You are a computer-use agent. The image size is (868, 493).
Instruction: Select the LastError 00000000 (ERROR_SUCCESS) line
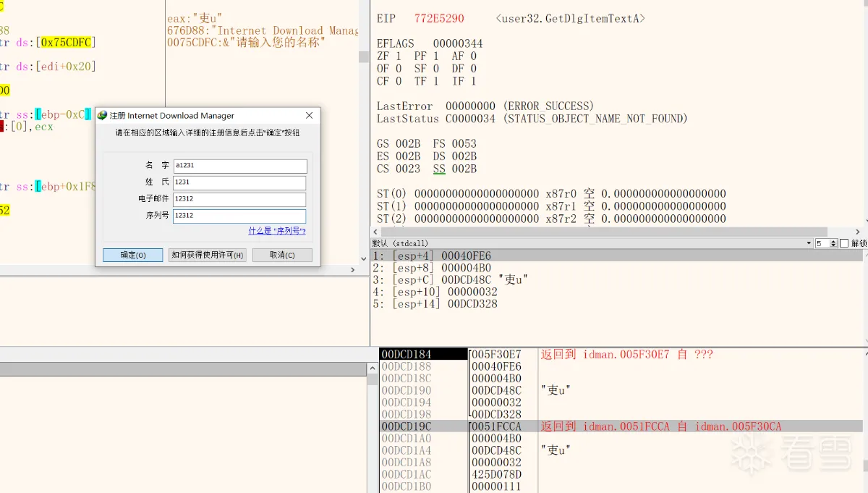pos(485,106)
